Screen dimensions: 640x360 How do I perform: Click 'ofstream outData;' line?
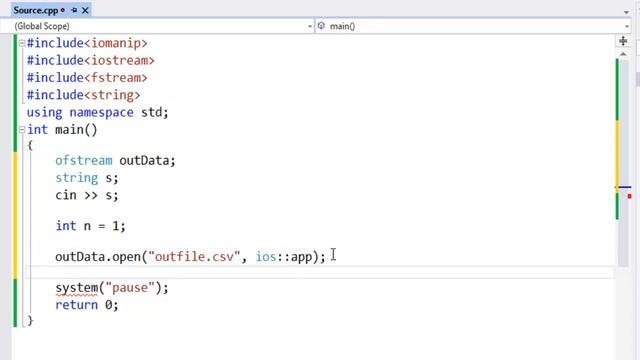[x=115, y=160]
